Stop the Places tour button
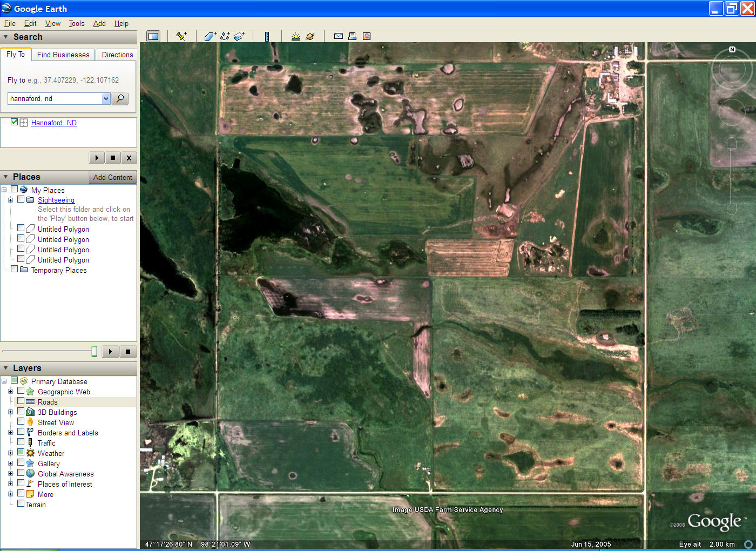This screenshot has height=551, width=756. coord(128,352)
